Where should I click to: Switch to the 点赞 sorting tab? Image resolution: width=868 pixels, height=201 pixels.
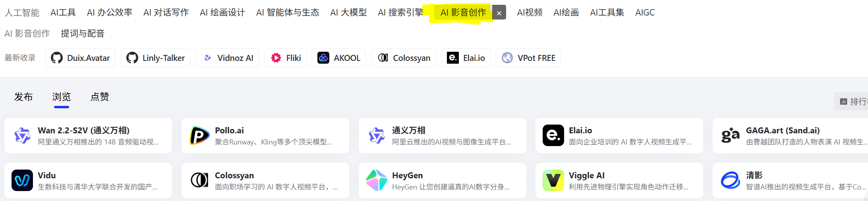point(100,97)
